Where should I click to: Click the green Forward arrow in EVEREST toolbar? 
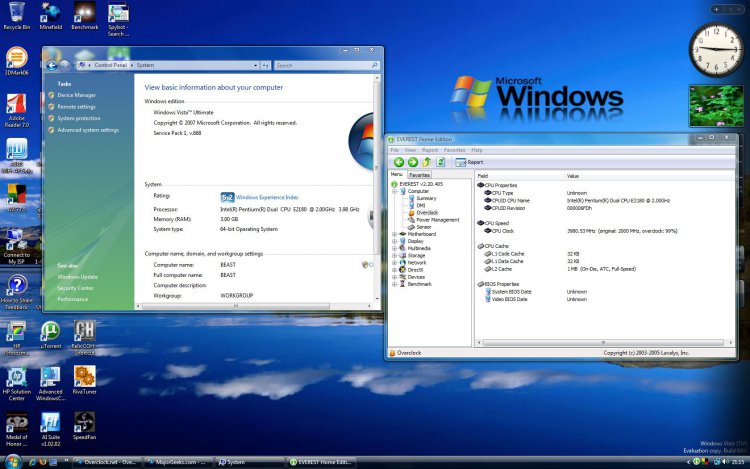point(413,162)
